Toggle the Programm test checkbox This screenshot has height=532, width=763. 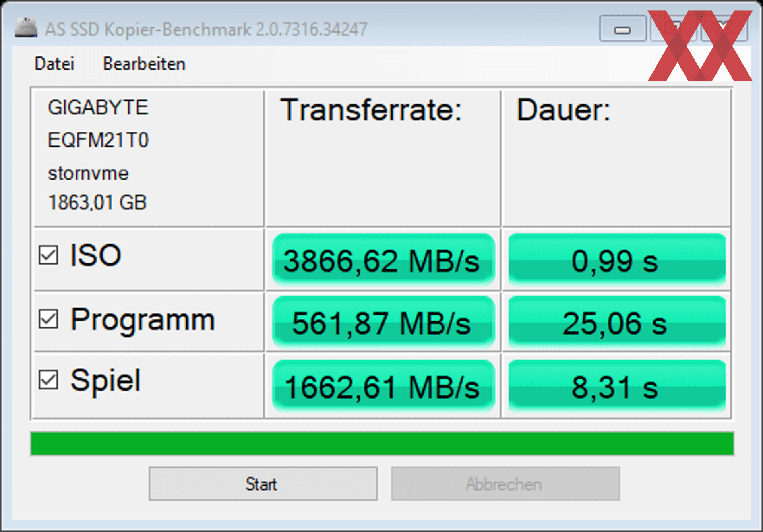[48, 319]
